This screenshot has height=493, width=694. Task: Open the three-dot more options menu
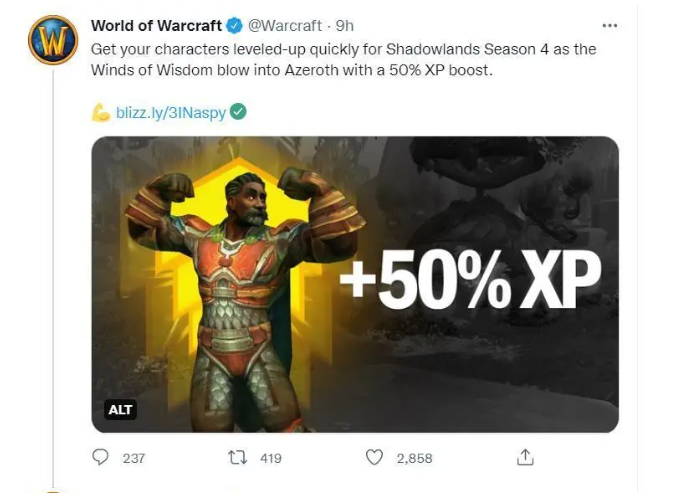click(609, 26)
